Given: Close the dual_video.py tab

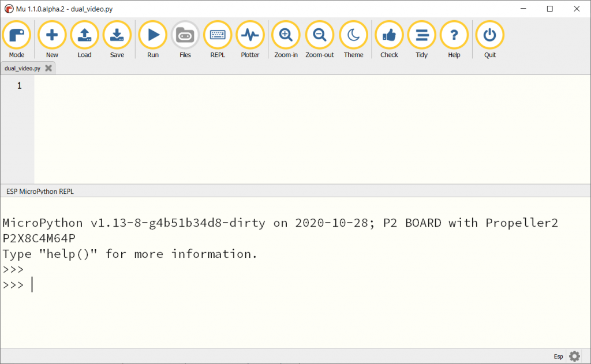Looking at the screenshot, I should pos(48,68).
